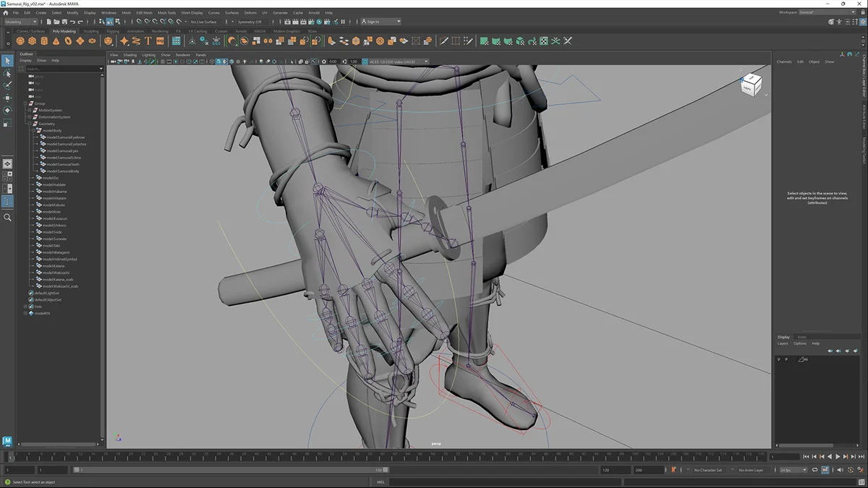The image size is (868, 488).
Task: Open the Mesh Tools menu
Action: coord(166,12)
